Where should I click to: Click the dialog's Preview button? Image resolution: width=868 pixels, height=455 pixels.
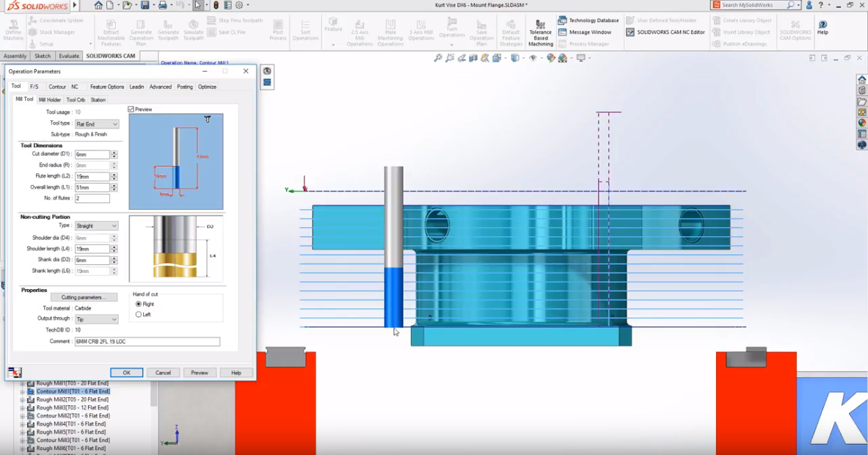(x=200, y=373)
